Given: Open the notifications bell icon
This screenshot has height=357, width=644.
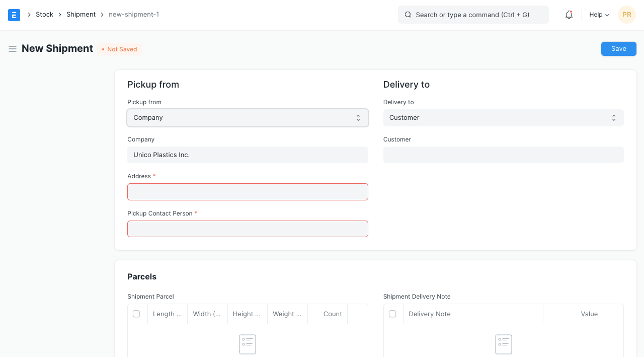Looking at the screenshot, I should click(569, 15).
